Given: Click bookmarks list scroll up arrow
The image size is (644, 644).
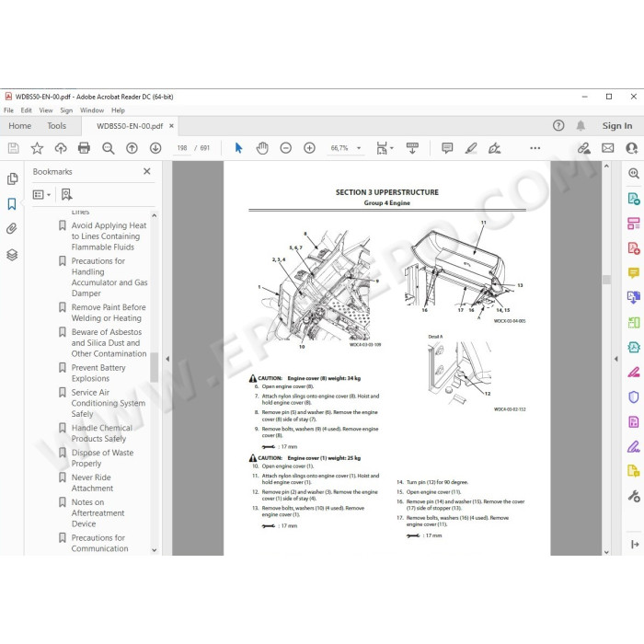Looking at the screenshot, I should tap(155, 215).
